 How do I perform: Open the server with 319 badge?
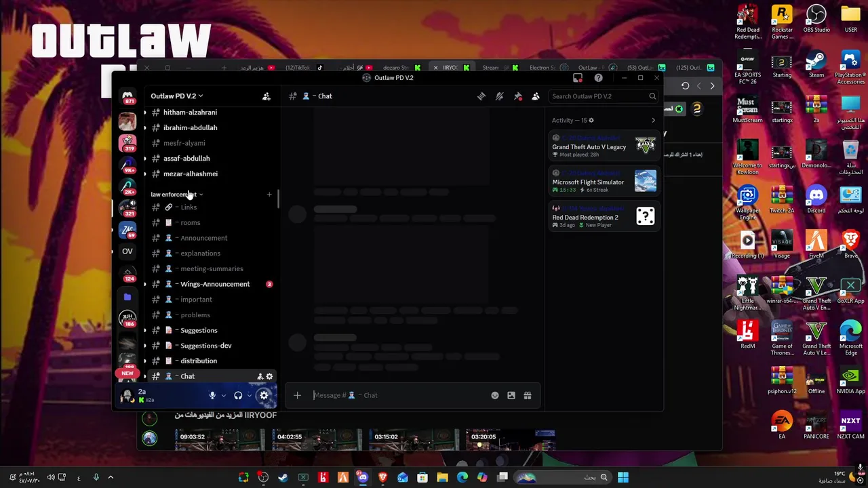[x=127, y=143]
